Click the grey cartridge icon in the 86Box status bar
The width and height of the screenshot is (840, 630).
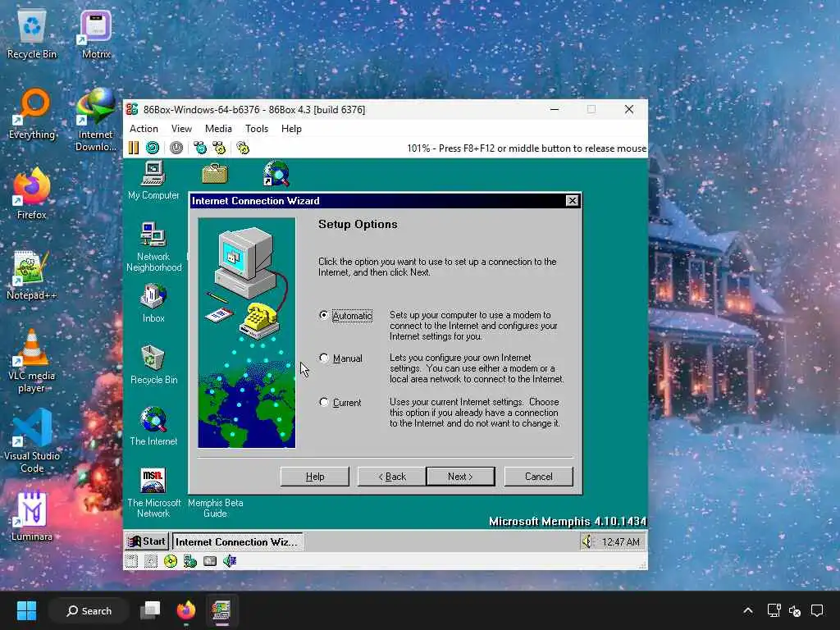pyautogui.click(x=210, y=561)
